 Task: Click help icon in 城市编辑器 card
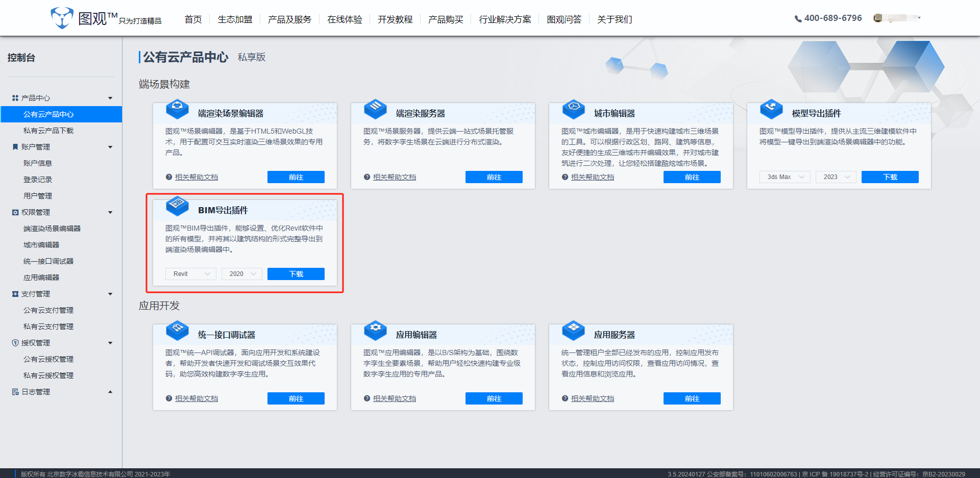[565, 177]
